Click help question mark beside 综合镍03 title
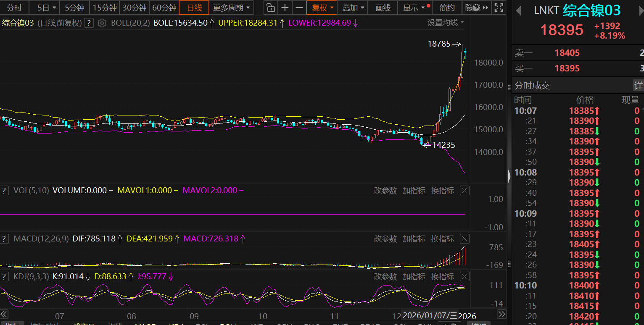 pos(89,23)
